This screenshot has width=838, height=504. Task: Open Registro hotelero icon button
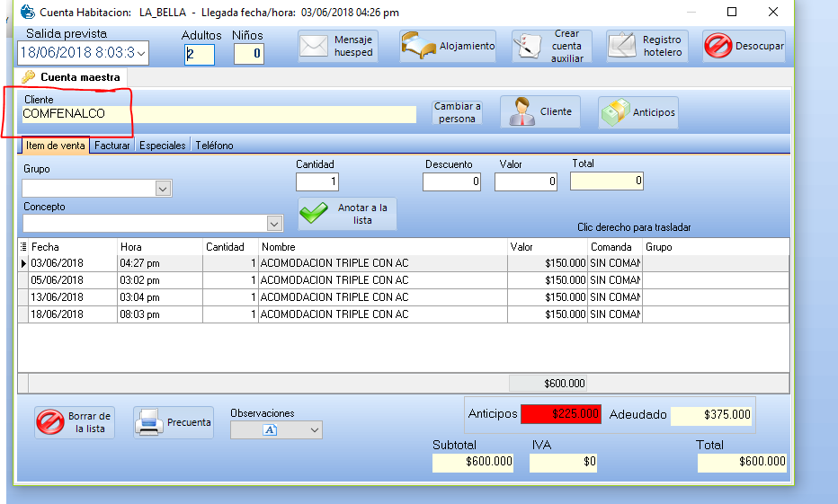tap(622, 46)
